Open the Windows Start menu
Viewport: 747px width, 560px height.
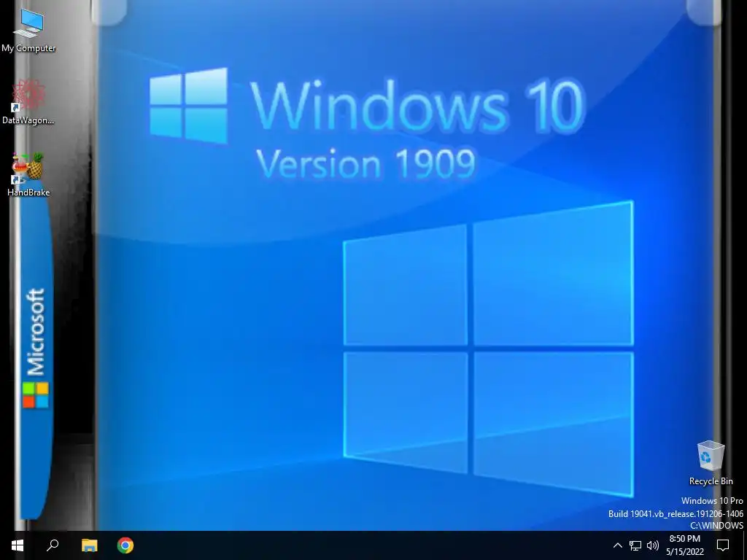tap(18, 545)
